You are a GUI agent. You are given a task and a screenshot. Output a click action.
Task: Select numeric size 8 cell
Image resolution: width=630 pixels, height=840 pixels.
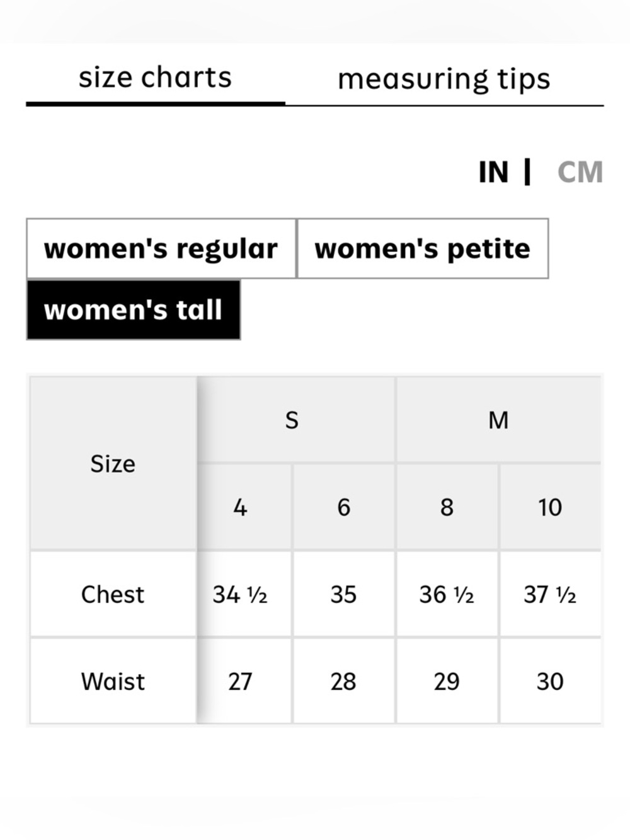pos(447,507)
